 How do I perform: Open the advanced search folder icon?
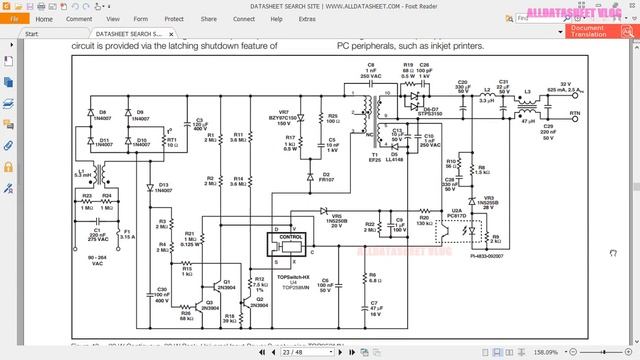point(509,19)
